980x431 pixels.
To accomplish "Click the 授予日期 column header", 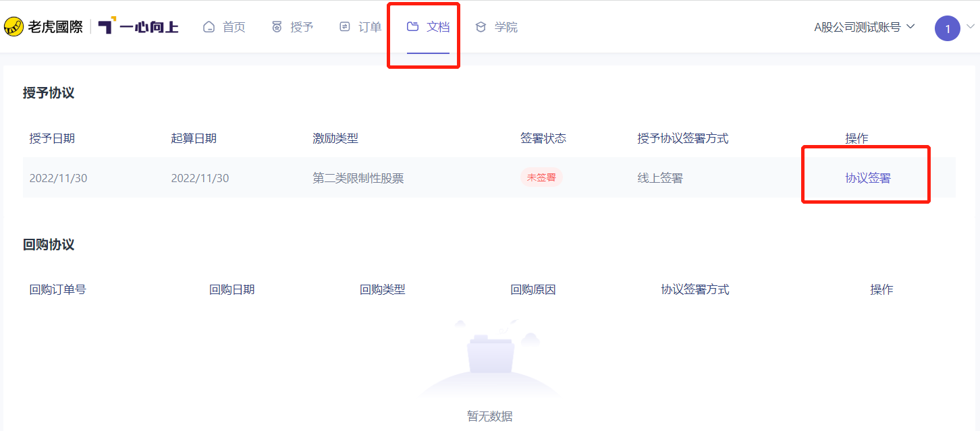I will tap(52, 138).
